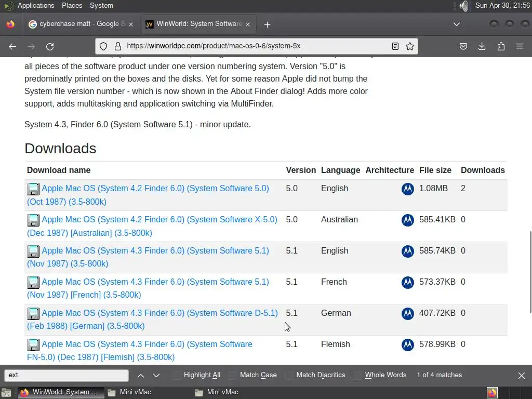
Task: Open System Software 5.1 Nov 1987 English link
Action: (x=148, y=257)
